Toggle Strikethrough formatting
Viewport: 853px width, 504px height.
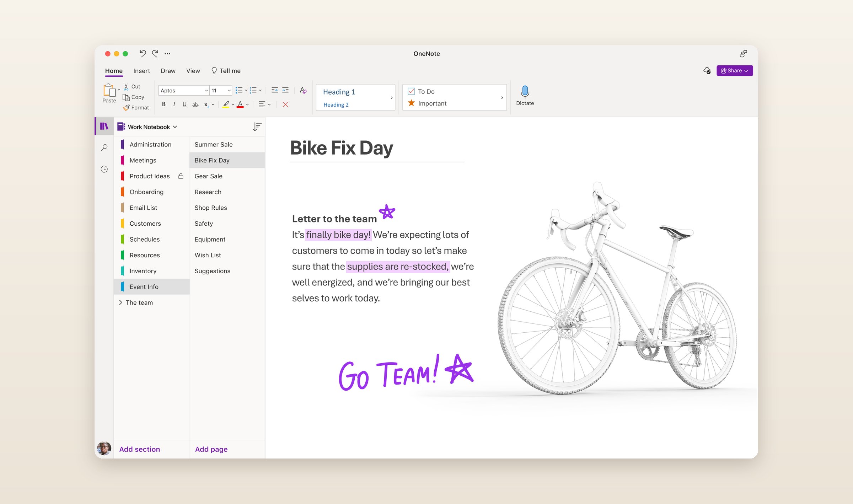tap(195, 104)
